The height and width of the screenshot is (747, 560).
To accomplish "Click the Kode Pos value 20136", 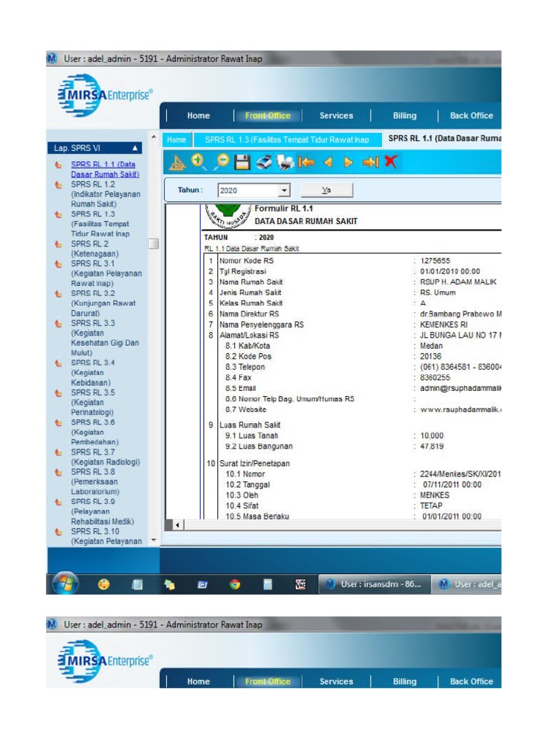I will click(x=430, y=356).
